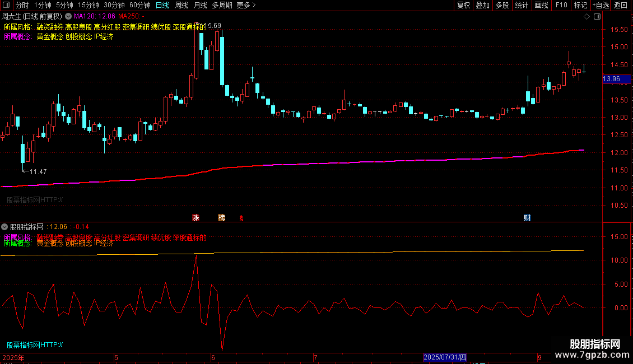
Task: Click the red dollar event marker
Action: 241,218
